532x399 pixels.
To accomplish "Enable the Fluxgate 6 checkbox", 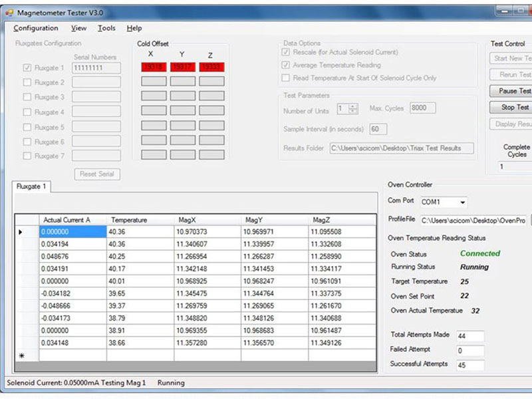I will tap(27, 142).
